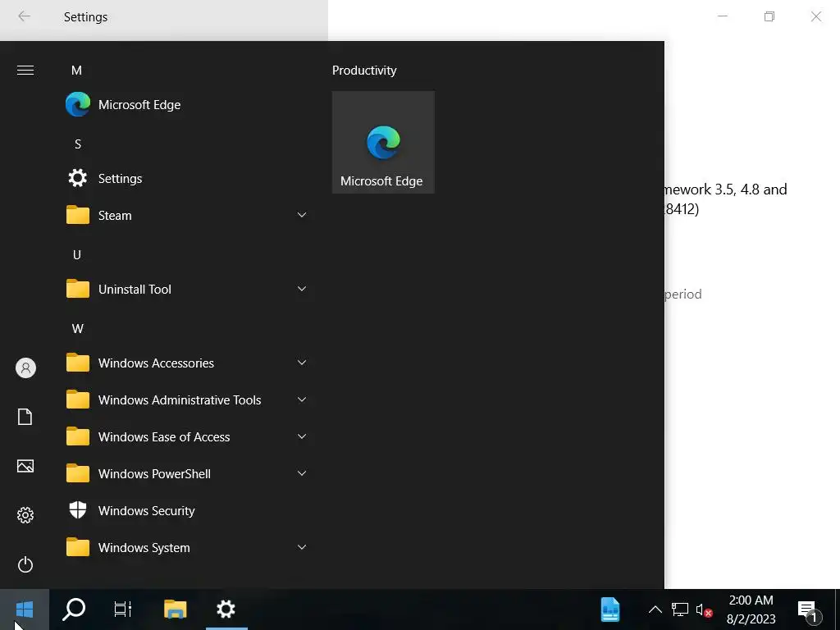
Task: Open the Action Center notifications icon
Action: [x=809, y=609]
